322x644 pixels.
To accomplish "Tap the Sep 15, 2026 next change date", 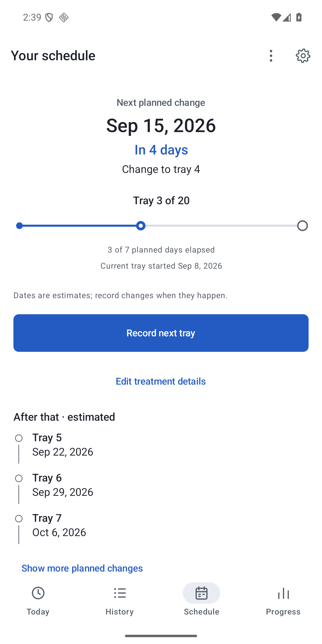I will tap(161, 125).
